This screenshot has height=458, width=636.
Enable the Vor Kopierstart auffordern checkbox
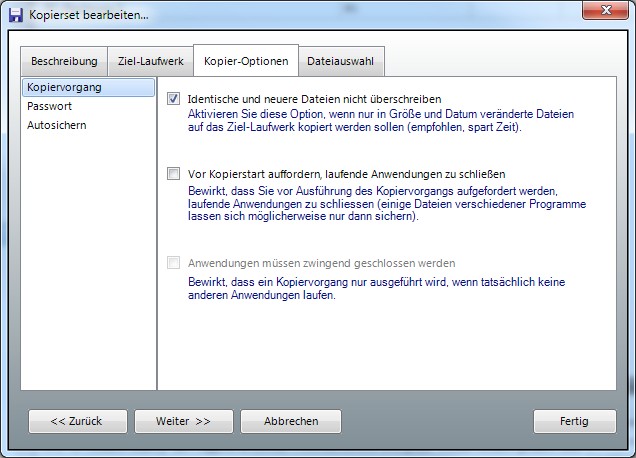click(x=174, y=173)
